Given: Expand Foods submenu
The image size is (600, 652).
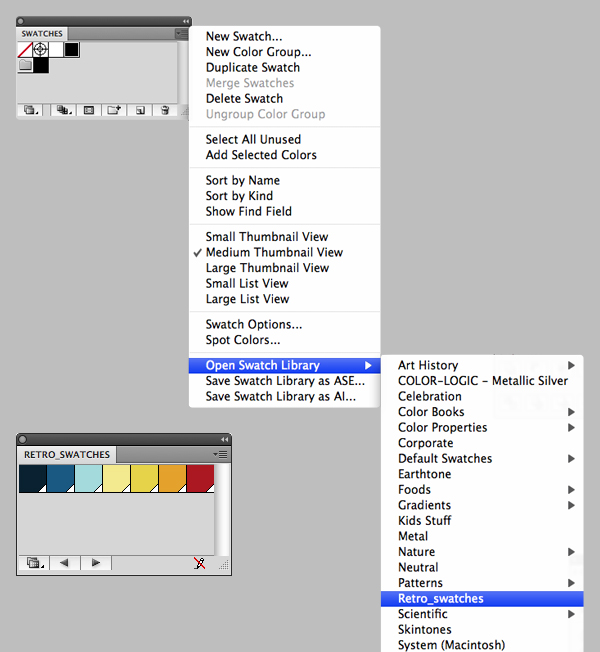Looking at the screenshot, I should coord(482,489).
